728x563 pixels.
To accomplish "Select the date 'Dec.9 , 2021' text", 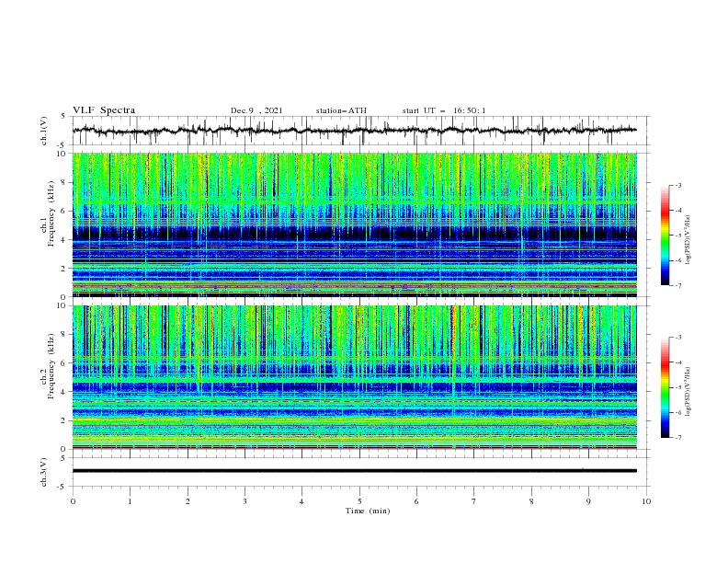I will click(256, 110).
